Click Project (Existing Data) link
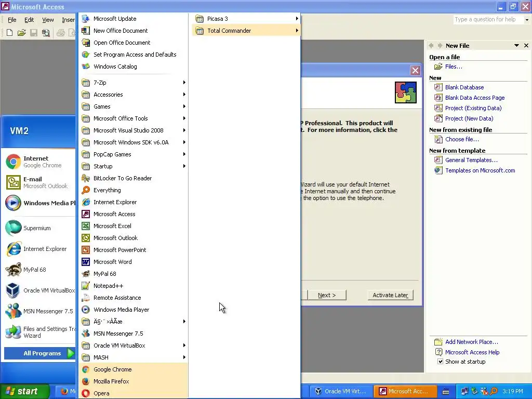This screenshot has height=399, width=532. (473, 108)
